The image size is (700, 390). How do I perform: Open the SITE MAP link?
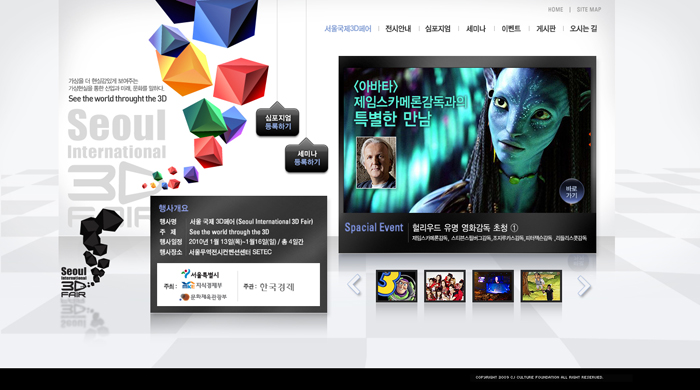589,9
